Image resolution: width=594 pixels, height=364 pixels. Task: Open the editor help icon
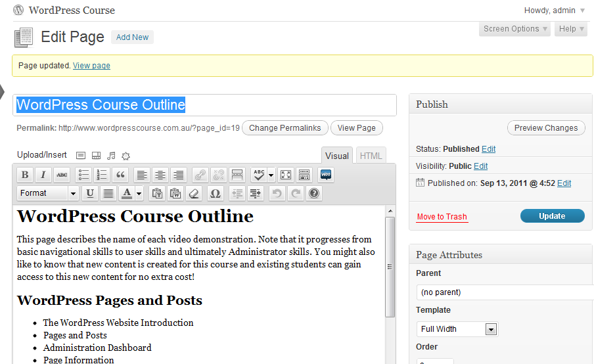click(314, 193)
